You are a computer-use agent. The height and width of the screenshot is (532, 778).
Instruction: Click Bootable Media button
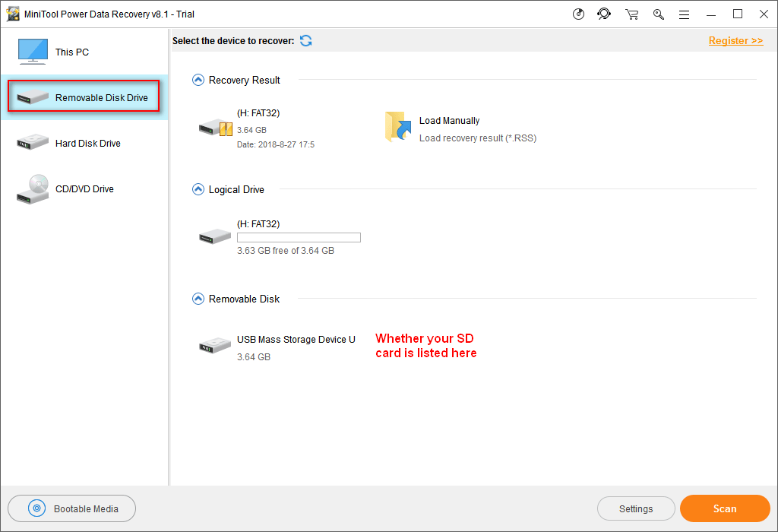click(72, 508)
